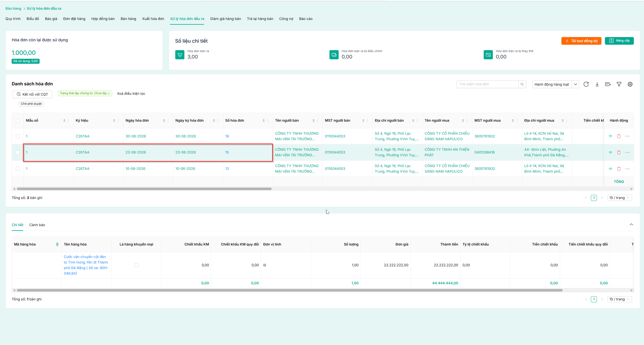This screenshot has height=345, width=644.
Task: Click the invoice table horizontal scrollbar
Action: click(x=144, y=189)
